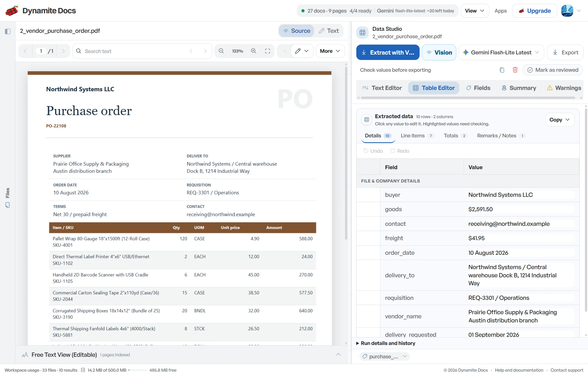Edit requisition value REQ-3301 / Operations
This screenshot has width=588, height=376.
pos(521,298)
